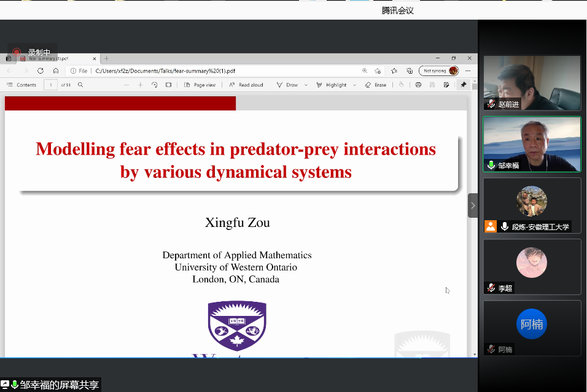Open Page view options
Viewport: 587px width, 392px height.
coord(200,85)
